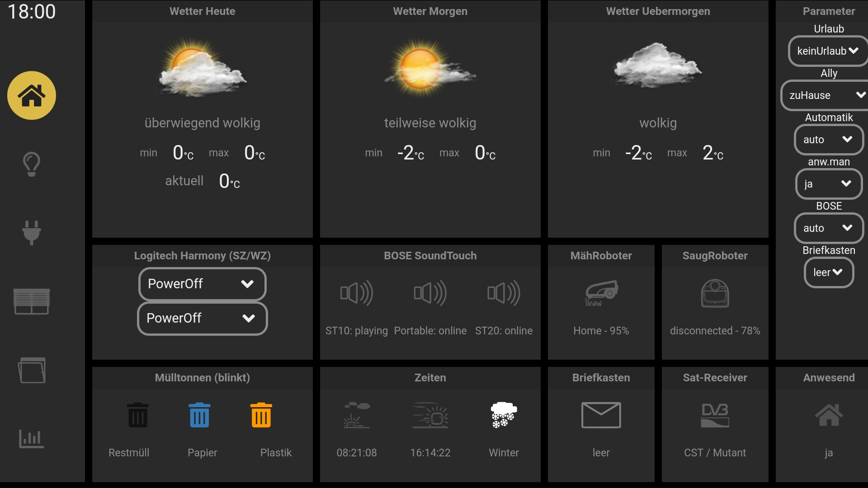Open the statistics chart page
868x488 pixels.
pyautogui.click(x=32, y=438)
